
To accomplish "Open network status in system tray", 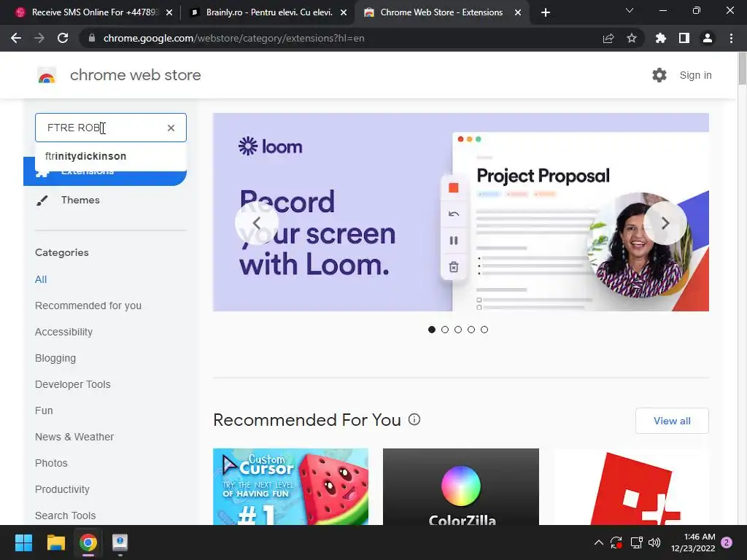I will coord(636,542).
